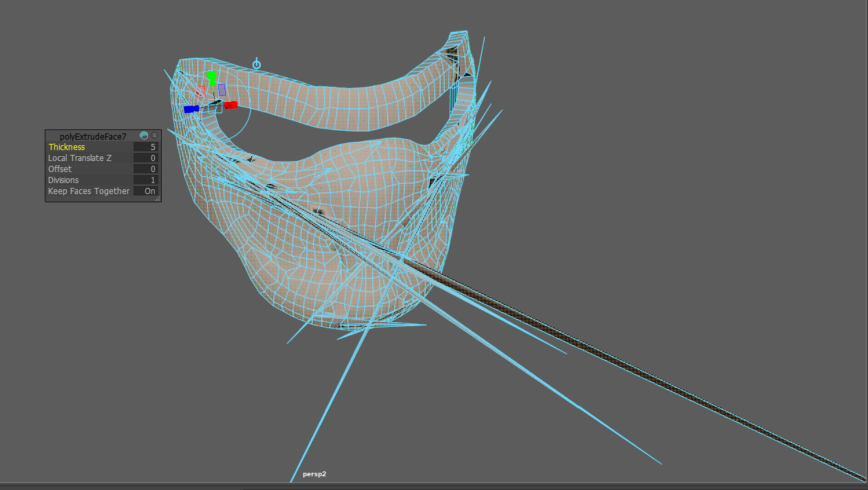Screen dimensions: 868x490
Task: Click the cyan sphere icon on the polyExtrudeFace7 header
Action: (x=144, y=136)
